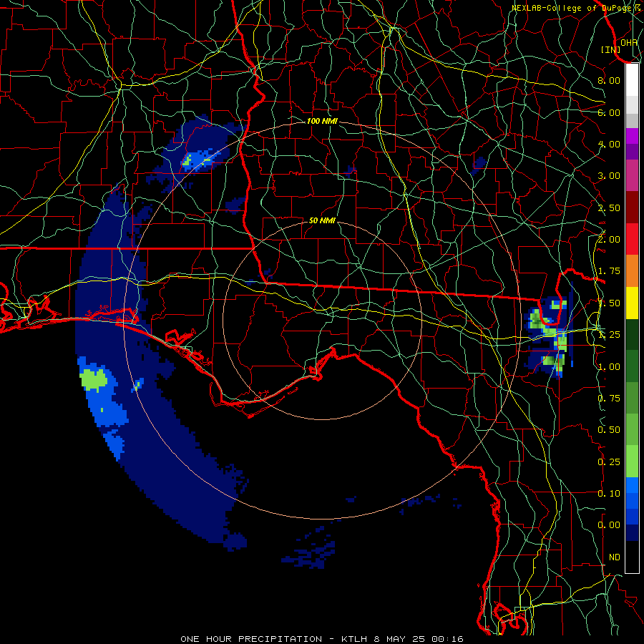The width and height of the screenshot is (644, 644).
Task: Select the 4.00 legend value
Action: tap(609, 144)
